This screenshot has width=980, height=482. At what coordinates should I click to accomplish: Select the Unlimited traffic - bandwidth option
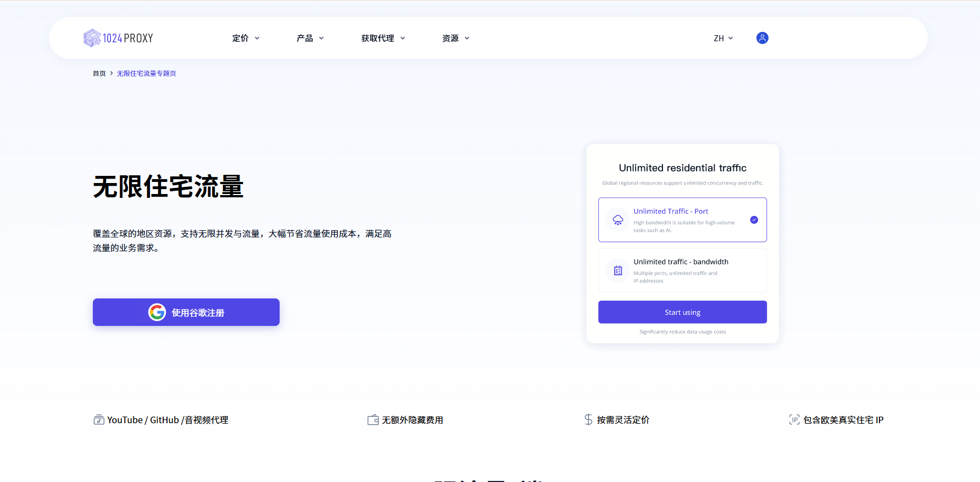click(x=682, y=270)
